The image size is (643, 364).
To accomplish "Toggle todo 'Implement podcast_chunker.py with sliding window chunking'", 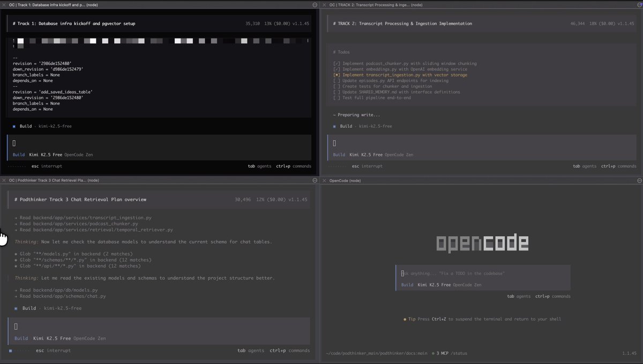I will click(337, 63).
